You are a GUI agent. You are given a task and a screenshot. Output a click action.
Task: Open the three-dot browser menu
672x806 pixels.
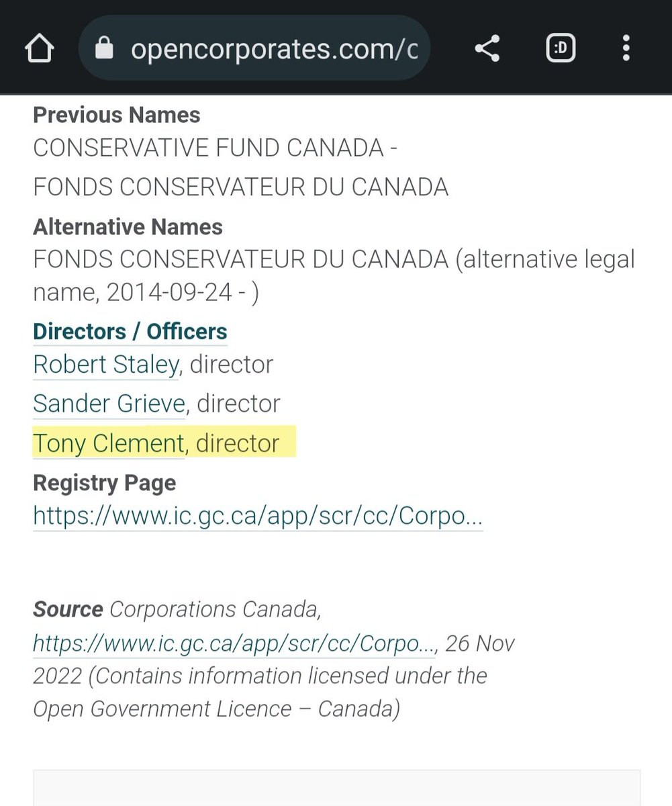point(626,49)
